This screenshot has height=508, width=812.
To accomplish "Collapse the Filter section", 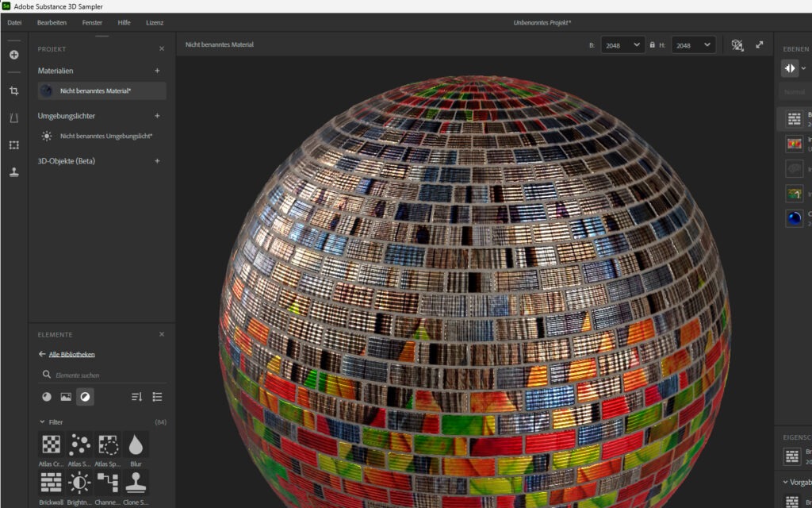I will (43, 422).
